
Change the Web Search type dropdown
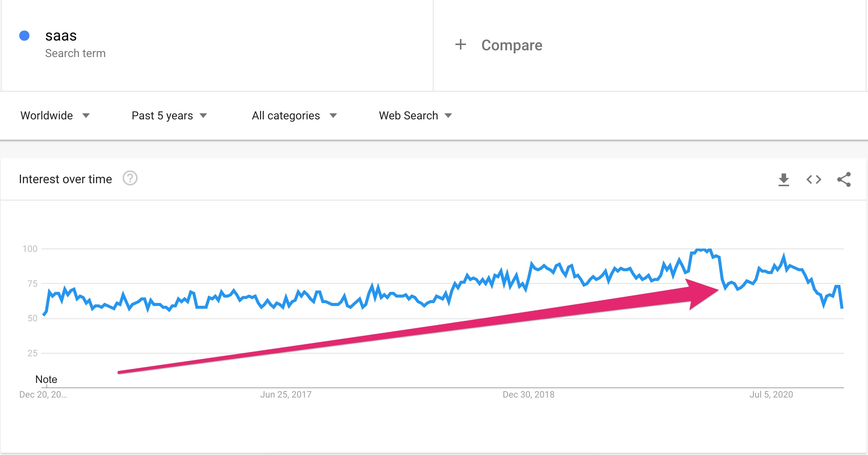pyautogui.click(x=415, y=116)
